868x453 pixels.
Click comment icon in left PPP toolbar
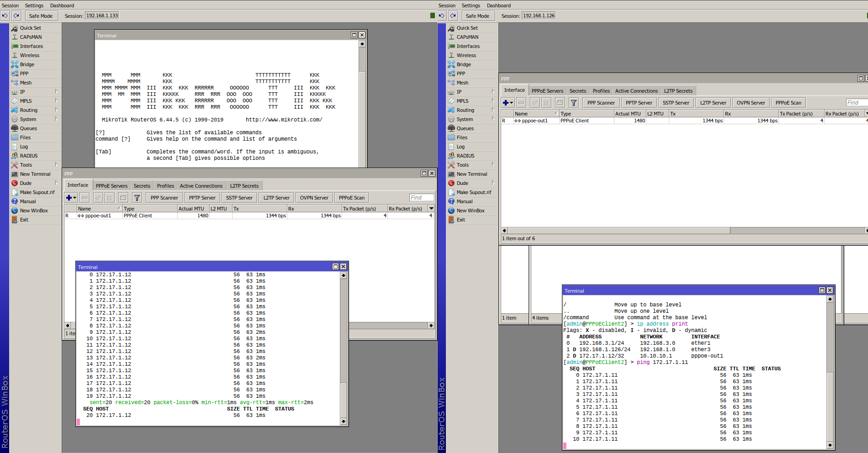click(123, 198)
